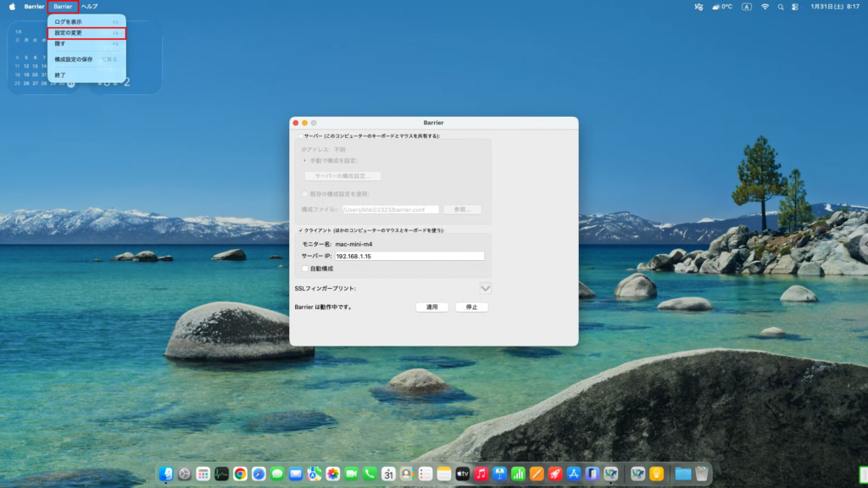Launch the Music app from the dock
This screenshot has height=488, width=868.
(x=481, y=474)
